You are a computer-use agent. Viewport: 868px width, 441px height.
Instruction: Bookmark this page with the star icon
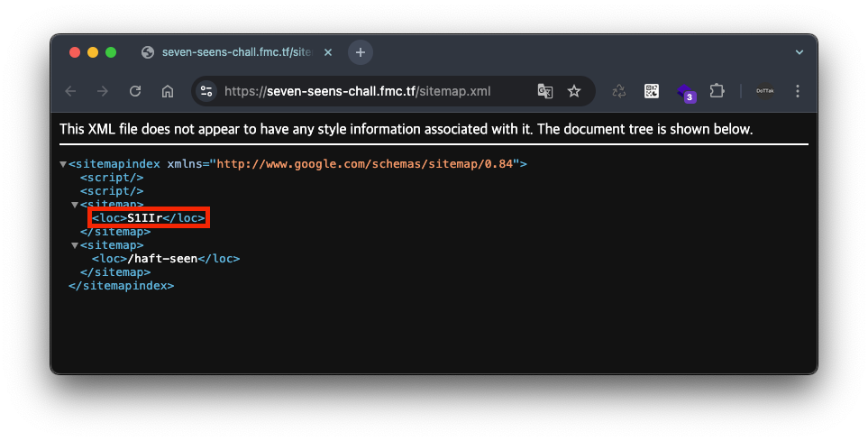coord(574,91)
